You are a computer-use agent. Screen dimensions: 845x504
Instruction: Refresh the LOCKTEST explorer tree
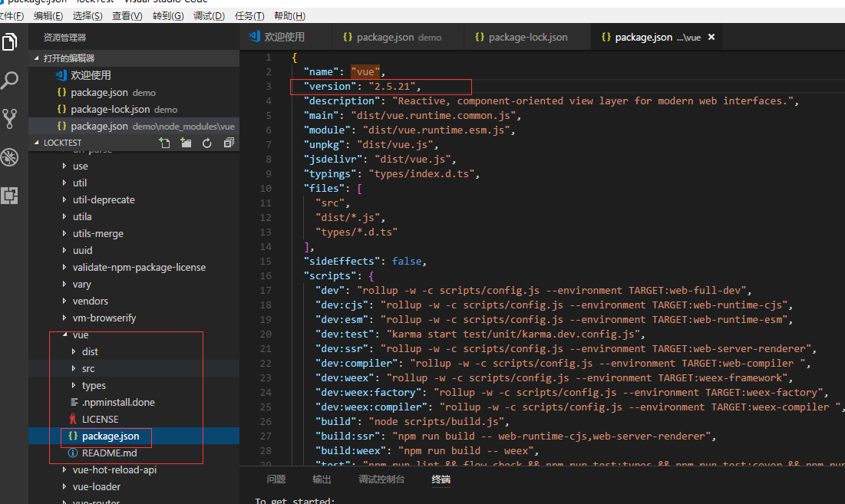pos(206,143)
